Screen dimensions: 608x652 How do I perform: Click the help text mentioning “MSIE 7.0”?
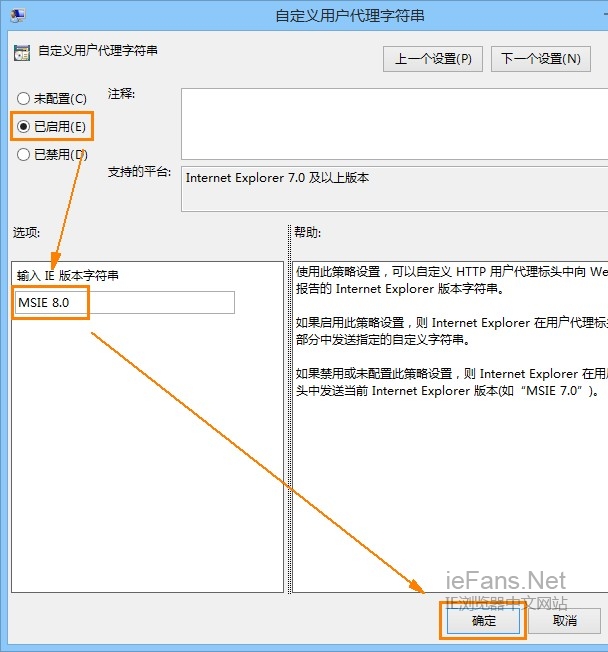click(452, 382)
